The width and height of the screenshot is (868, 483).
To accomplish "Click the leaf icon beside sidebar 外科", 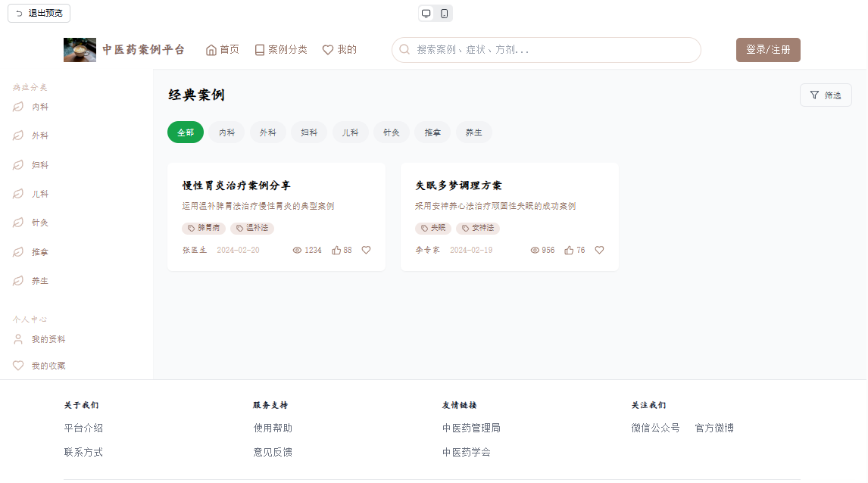I will pos(18,136).
